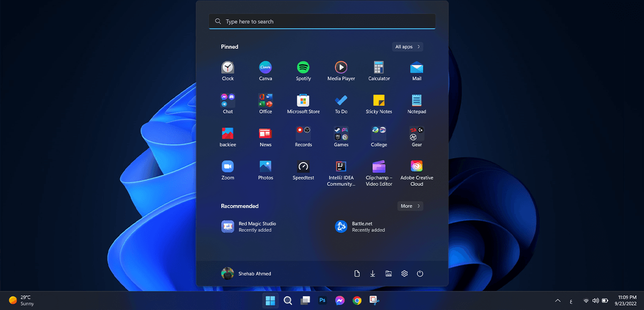Launch Canva from pinned apps
Screen dimensions: 644x310
pyautogui.click(x=265, y=71)
